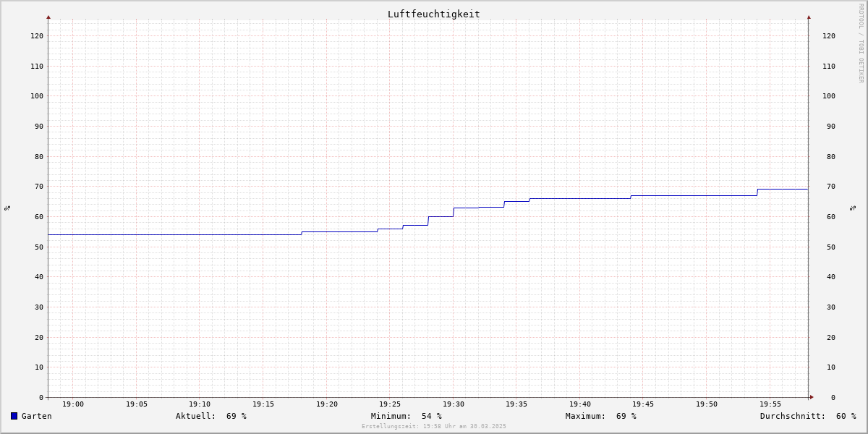Click the humidity line's final 69 % step
The width and height of the screenshot is (868, 434).
[x=783, y=189]
